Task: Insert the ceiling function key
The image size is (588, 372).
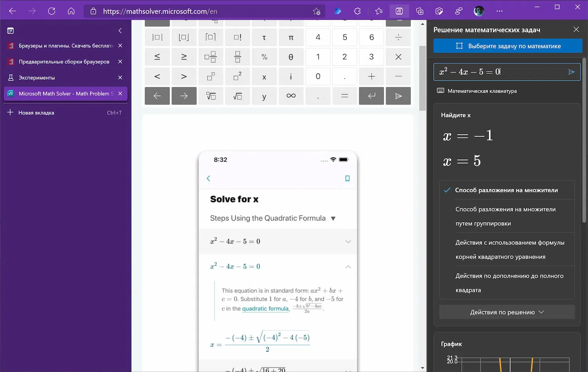Action: click(x=211, y=37)
